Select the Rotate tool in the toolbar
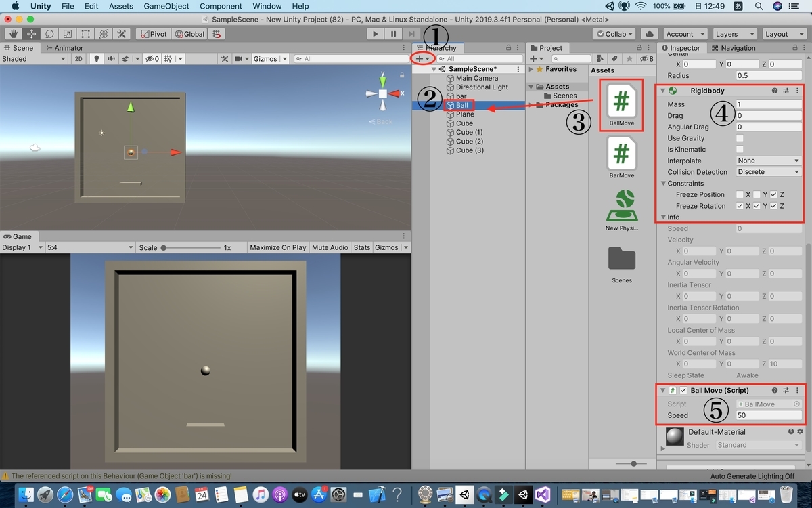The height and width of the screenshot is (508, 812). coord(49,34)
